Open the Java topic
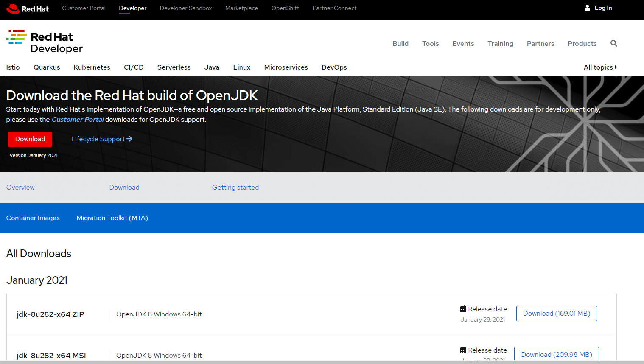Screen dimensions: 644x364 pos(212,67)
